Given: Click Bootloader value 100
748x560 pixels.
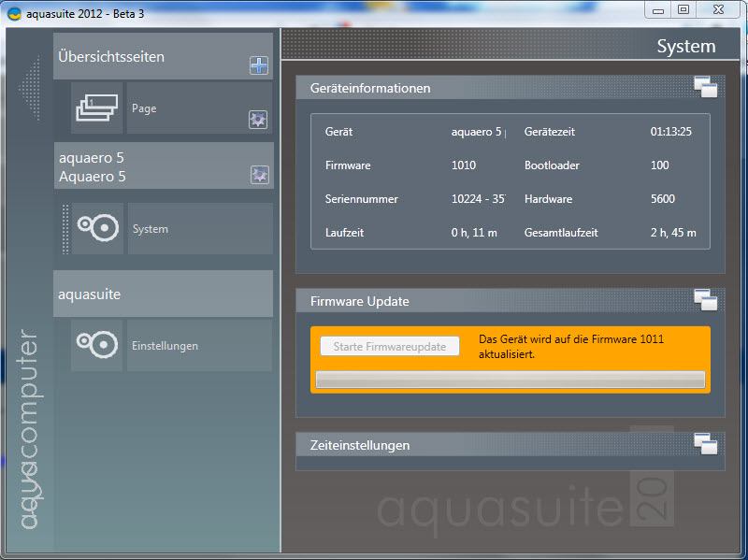Looking at the screenshot, I should pos(660,165).
